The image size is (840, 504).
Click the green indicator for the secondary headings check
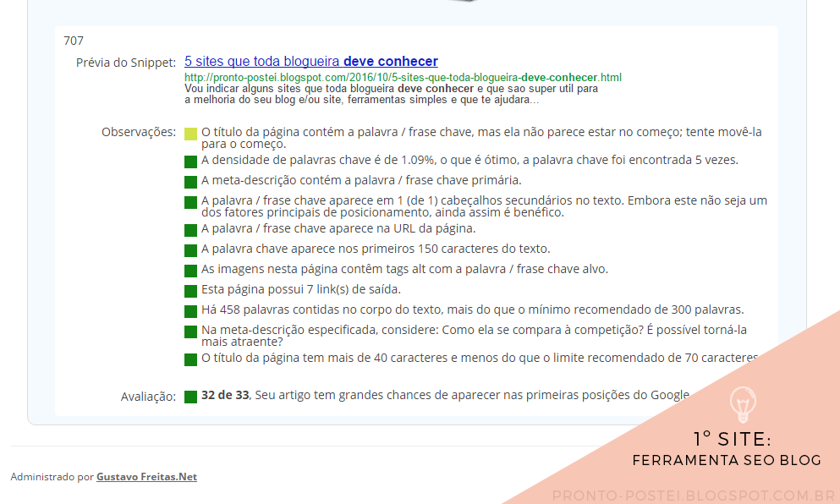(189, 204)
